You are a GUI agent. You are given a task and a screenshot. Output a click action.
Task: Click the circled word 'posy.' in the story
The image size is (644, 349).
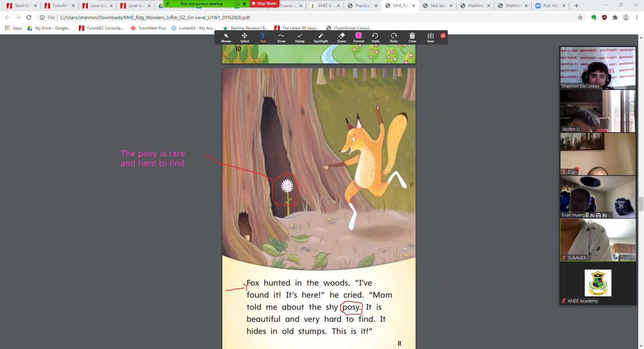351,307
